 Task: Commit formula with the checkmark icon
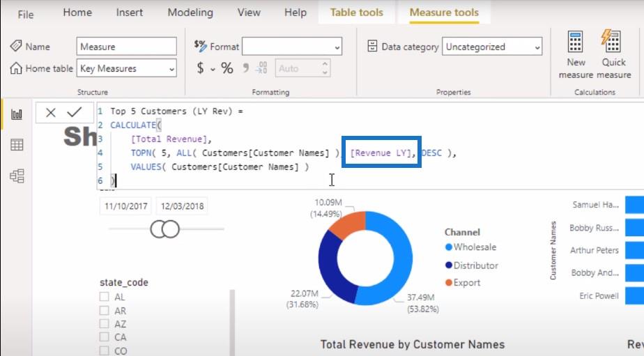[x=75, y=112]
